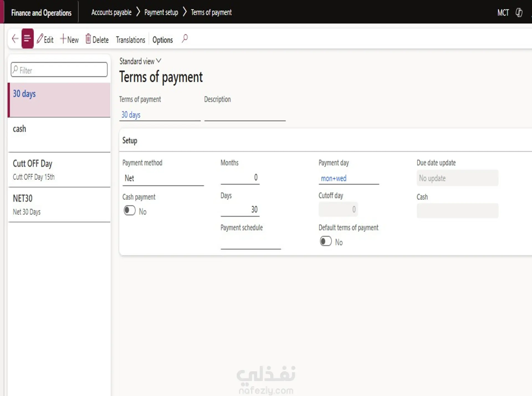The width and height of the screenshot is (532, 396).
Task: Open the Translations menu item
Action: point(130,40)
